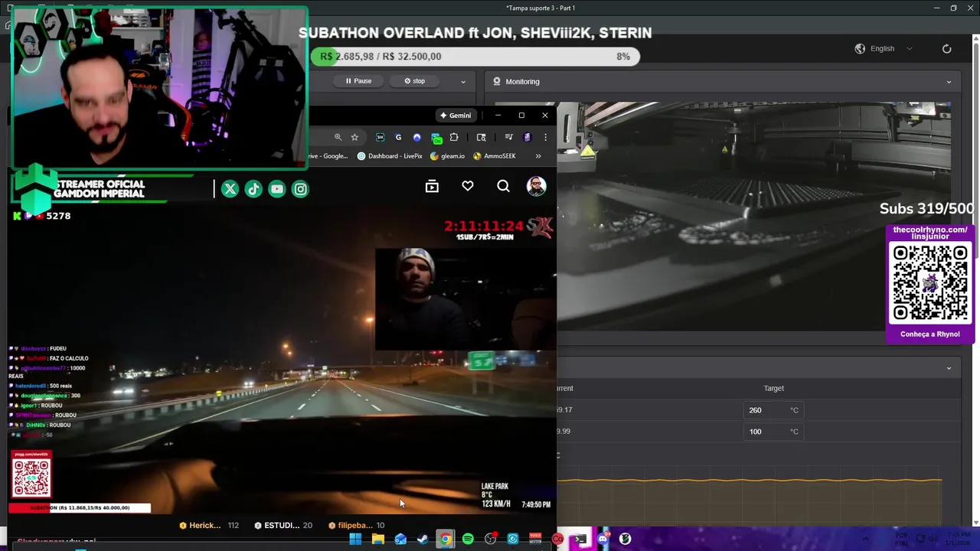Open the Chrome tab search lens icon
Image resolution: width=980 pixels, height=551 pixels.
pyautogui.click(x=481, y=137)
